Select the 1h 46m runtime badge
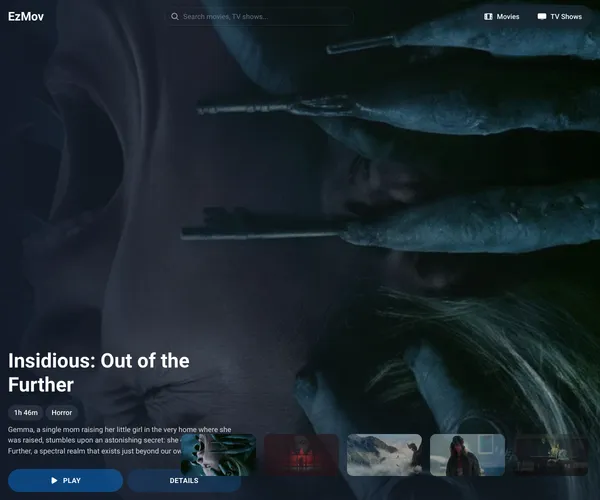 pyautogui.click(x=26, y=412)
